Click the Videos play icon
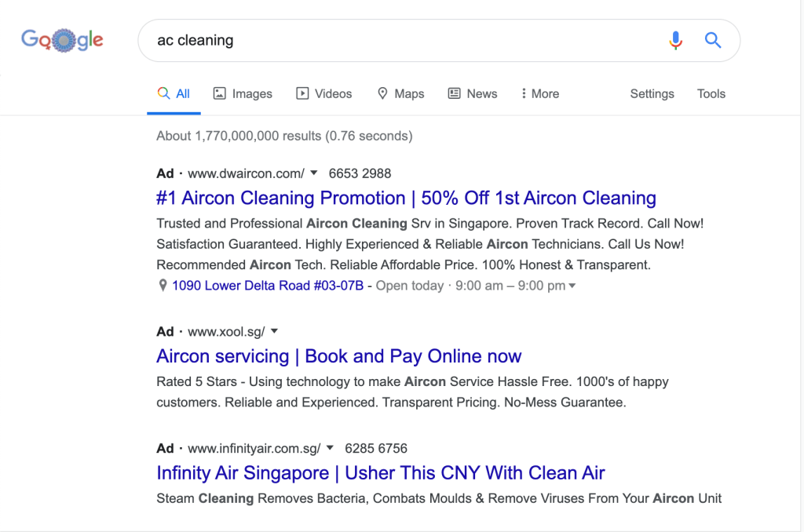804x532 pixels. click(x=302, y=93)
